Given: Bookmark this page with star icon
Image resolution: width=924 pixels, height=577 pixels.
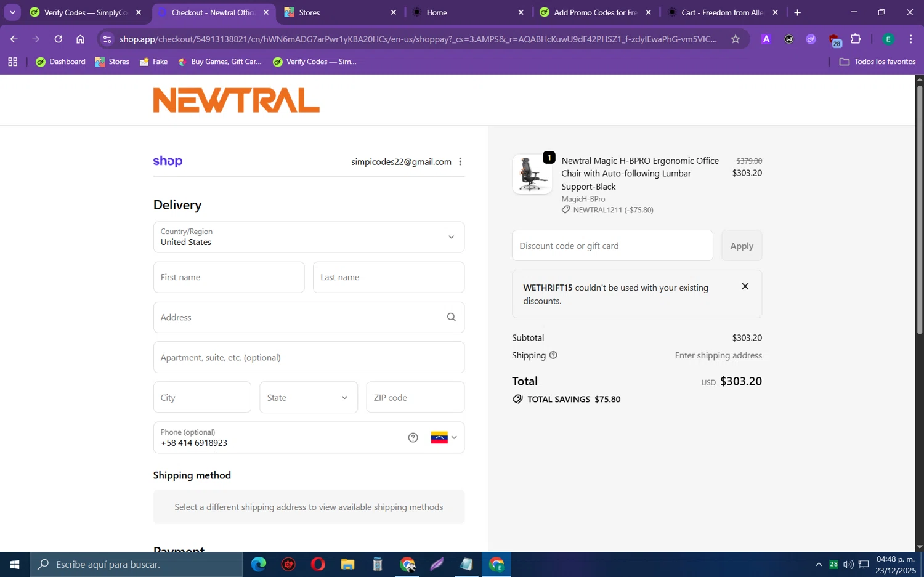Looking at the screenshot, I should (735, 39).
